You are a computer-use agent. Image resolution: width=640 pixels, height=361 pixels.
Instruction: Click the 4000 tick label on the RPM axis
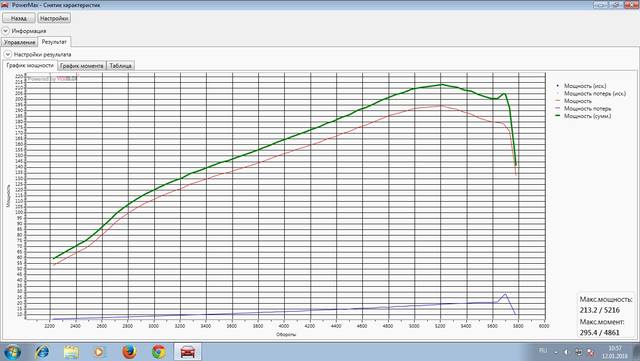coord(284,326)
